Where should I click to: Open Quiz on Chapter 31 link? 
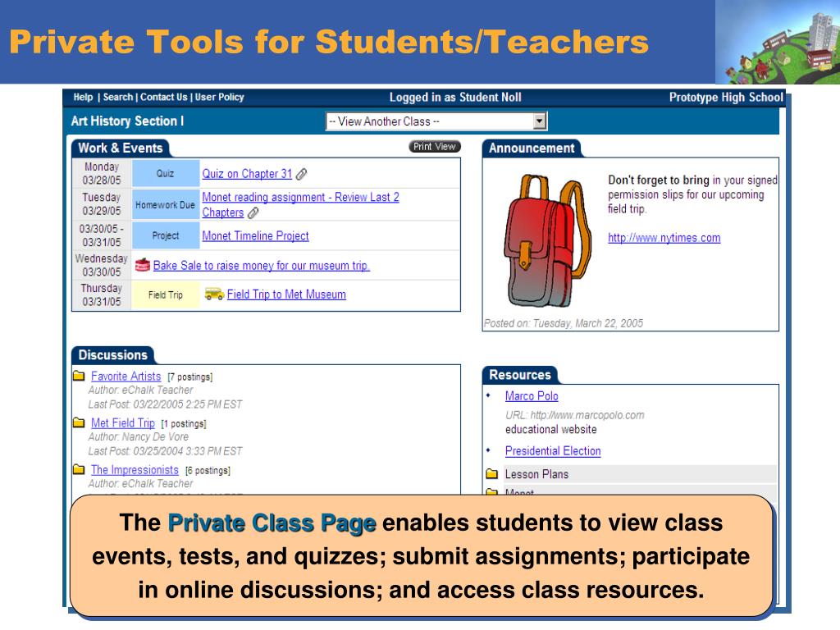247,174
